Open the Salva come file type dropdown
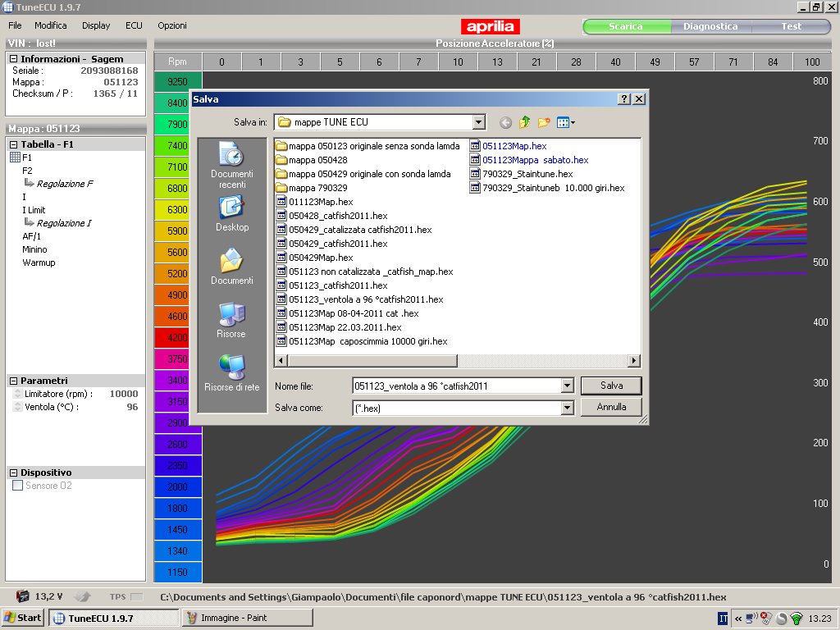The image size is (840, 630). [568, 409]
